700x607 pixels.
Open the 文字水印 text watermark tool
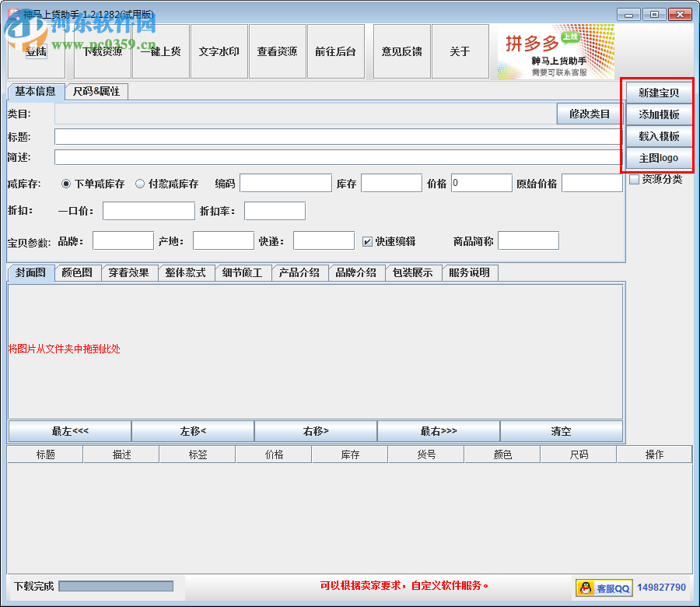click(x=219, y=51)
